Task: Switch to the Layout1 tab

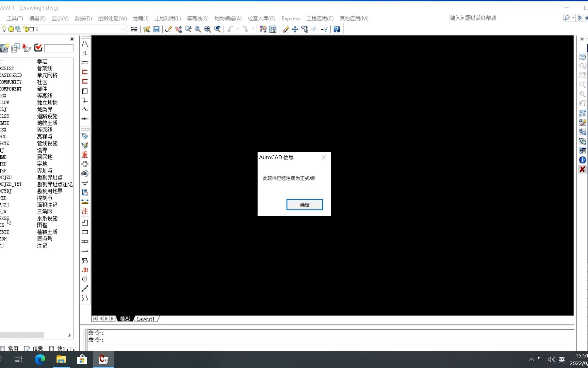Action: 146,319
